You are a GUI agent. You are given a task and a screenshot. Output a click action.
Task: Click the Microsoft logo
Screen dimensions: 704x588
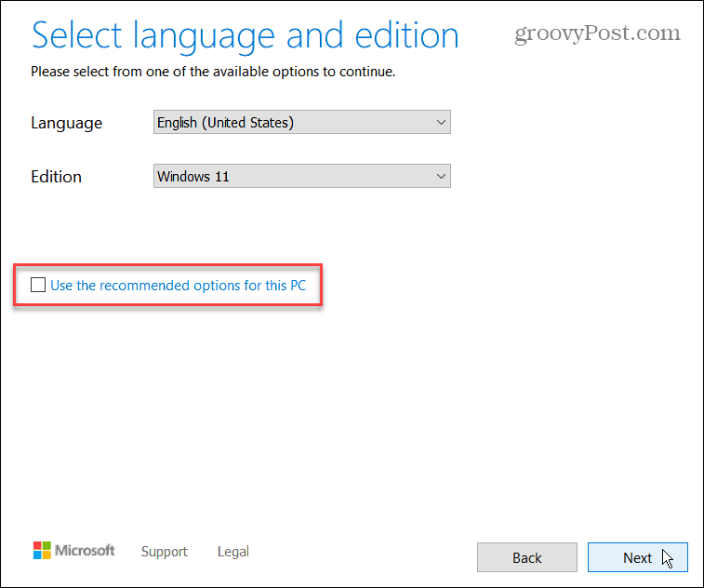73,550
